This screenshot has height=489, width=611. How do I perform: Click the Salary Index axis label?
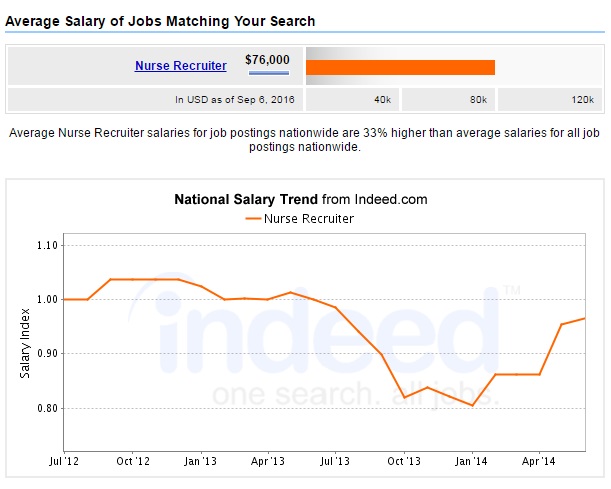point(26,343)
